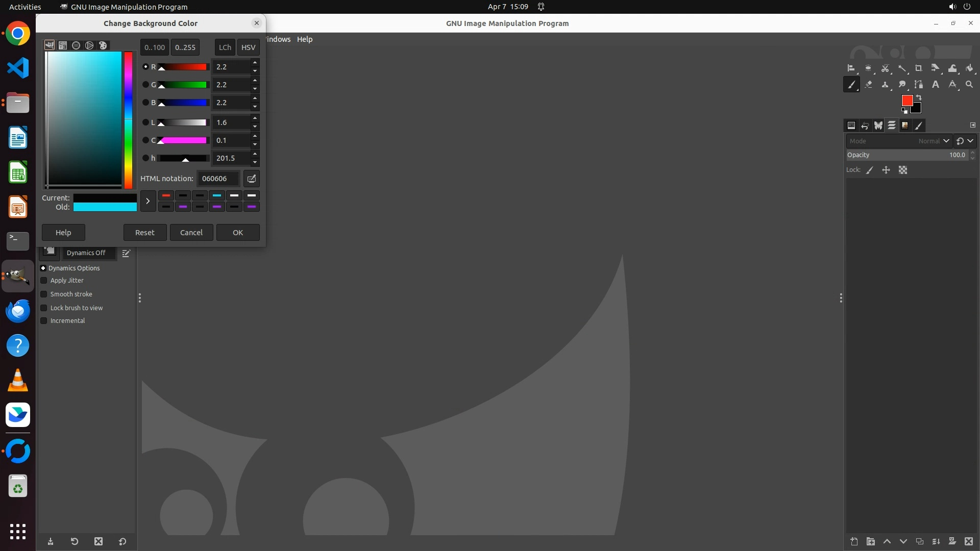The image size is (980, 551).
Task: Open the tab configuration menu arrow
Action: [972, 125]
